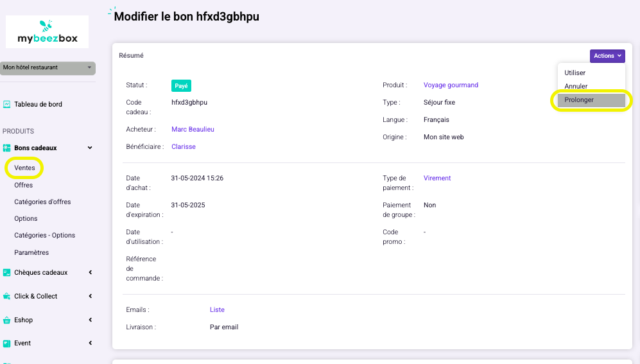Click the Event section icon
640x364 pixels.
pyautogui.click(x=6, y=343)
